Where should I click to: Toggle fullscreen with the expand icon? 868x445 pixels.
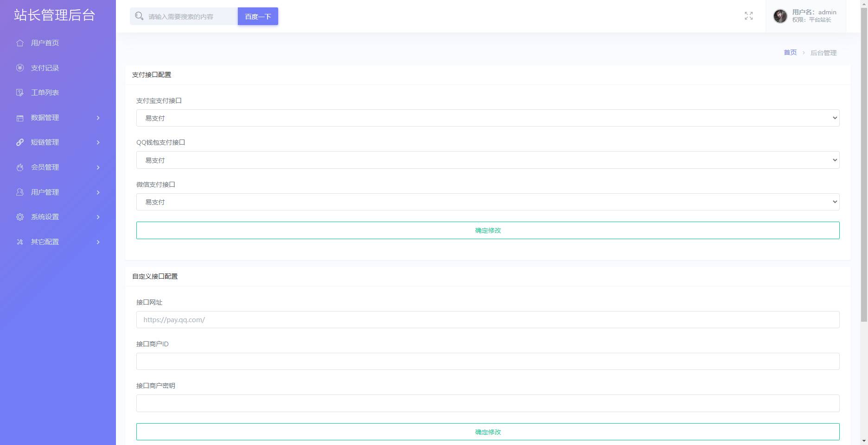(748, 16)
